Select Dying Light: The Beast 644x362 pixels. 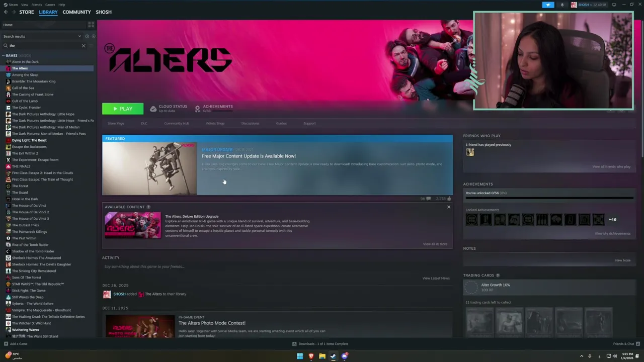[x=29, y=140]
